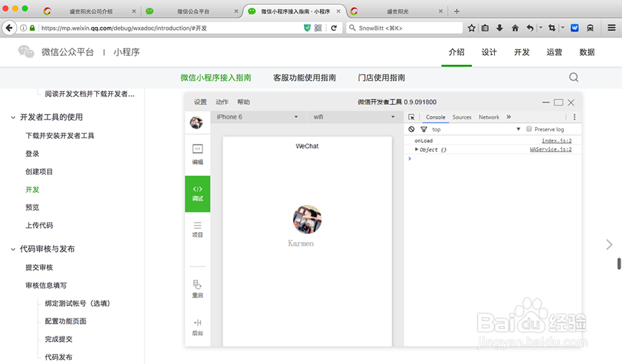Collapse the 代码审核与发布 section

click(x=13, y=249)
